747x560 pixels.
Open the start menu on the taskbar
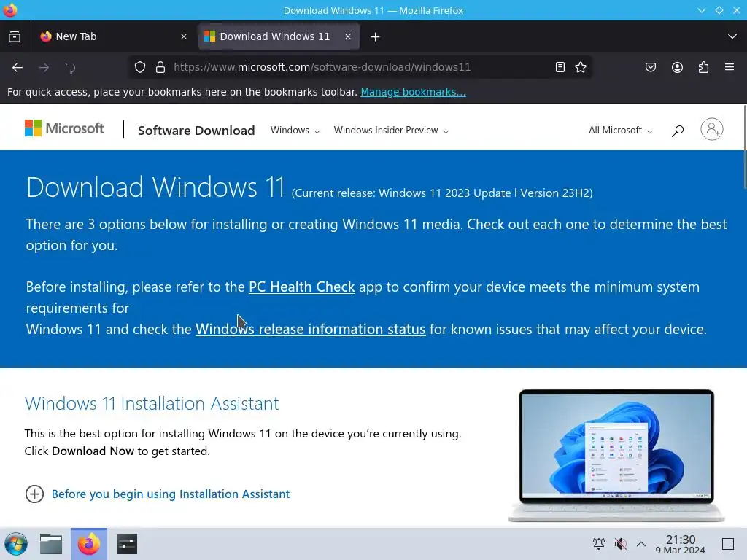[x=16, y=544]
